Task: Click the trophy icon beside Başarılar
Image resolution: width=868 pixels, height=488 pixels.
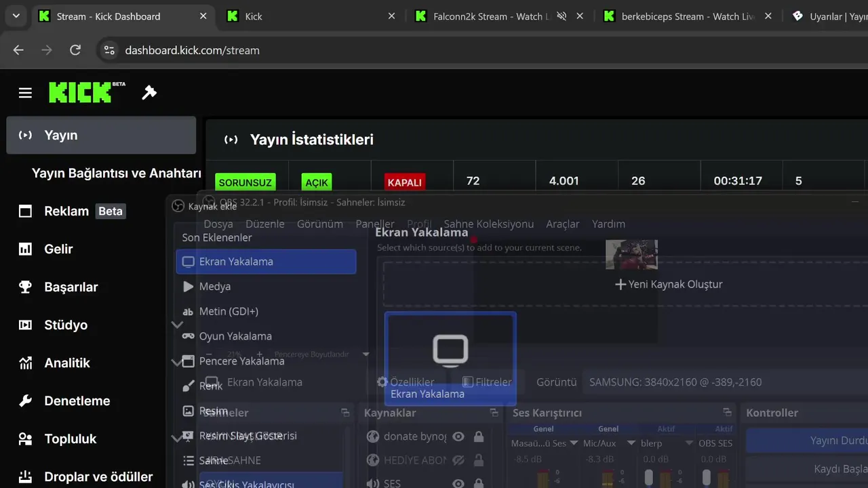Action: tap(25, 287)
